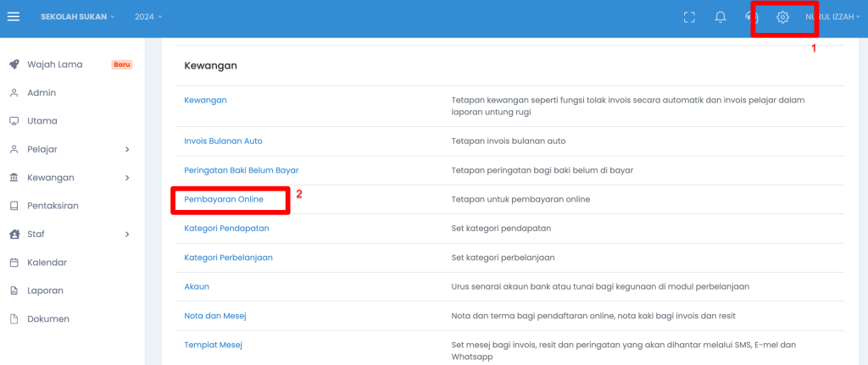Click 'Tetapan invois bulanan auto' description

point(509,141)
